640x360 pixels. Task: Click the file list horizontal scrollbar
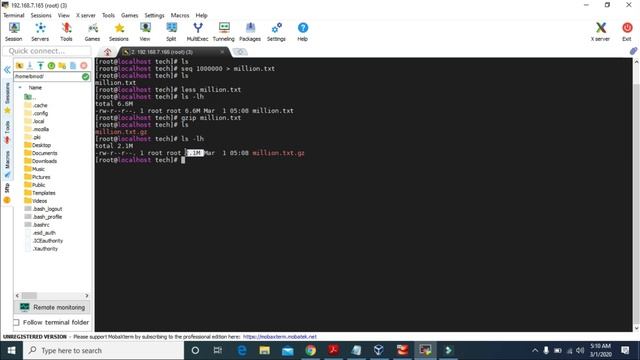click(x=52, y=296)
